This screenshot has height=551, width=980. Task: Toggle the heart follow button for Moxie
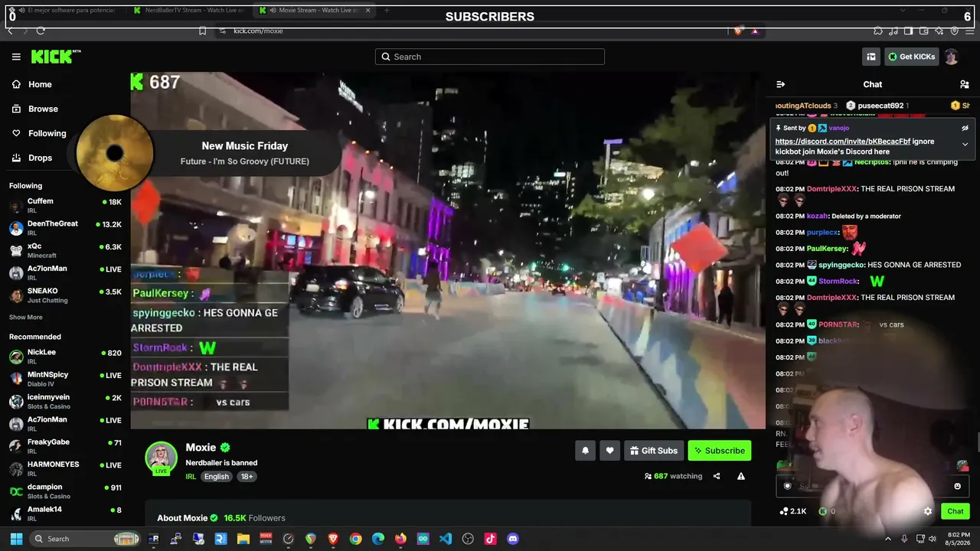[609, 451]
